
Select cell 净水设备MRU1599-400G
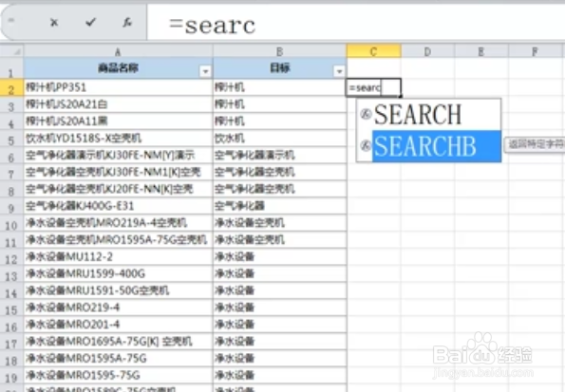pos(118,273)
